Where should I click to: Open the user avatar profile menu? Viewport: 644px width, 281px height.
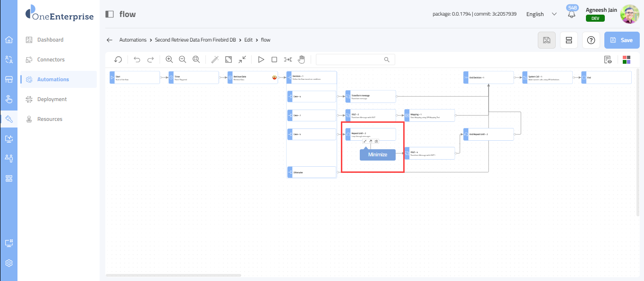click(x=629, y=14)
